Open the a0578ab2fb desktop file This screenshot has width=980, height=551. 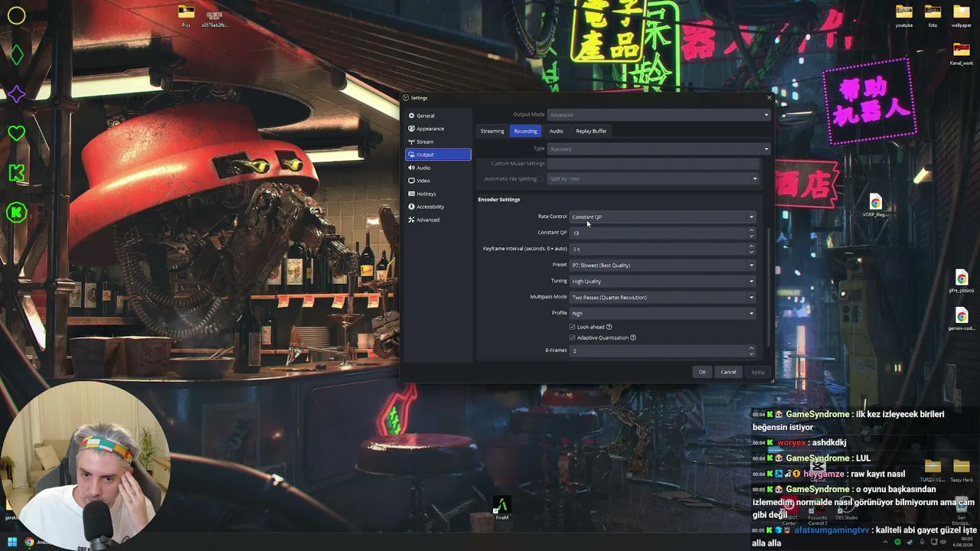(x=214, y=17)
